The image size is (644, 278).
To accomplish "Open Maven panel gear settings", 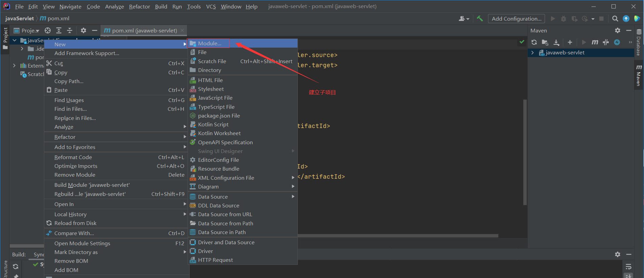I will click(x=618, y=30).
